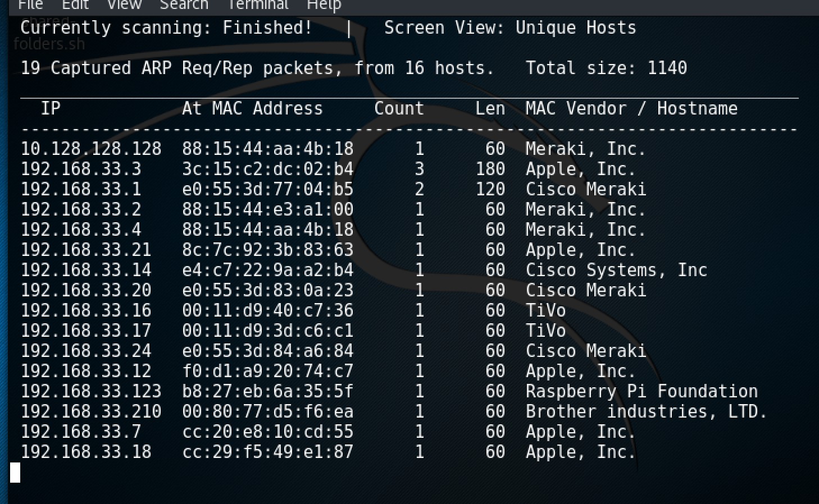Open the View menu
Viewport: 819px width, 504px height.
[x=124, y=4]
